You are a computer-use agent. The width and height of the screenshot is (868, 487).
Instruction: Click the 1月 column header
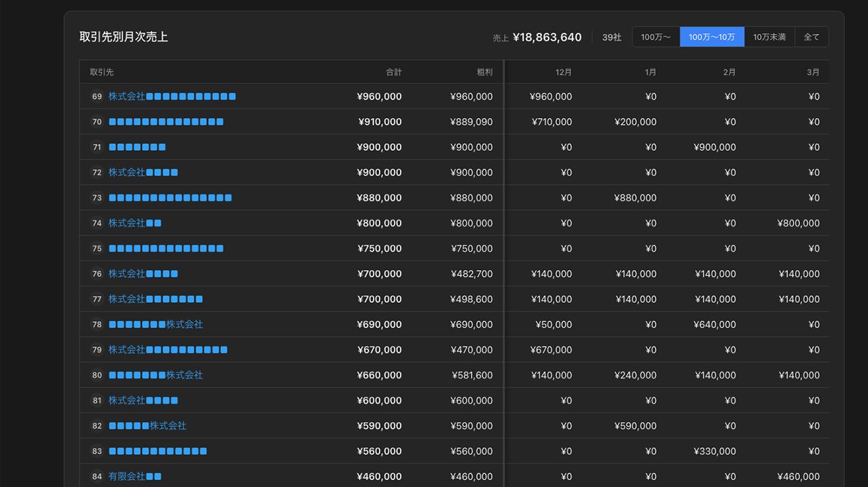(650, 72)
